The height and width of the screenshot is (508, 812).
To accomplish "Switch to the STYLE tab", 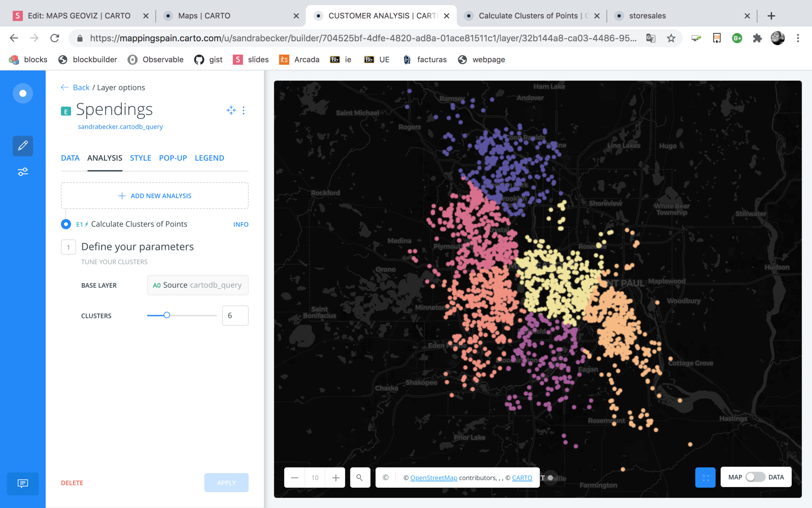I will 140,158.
